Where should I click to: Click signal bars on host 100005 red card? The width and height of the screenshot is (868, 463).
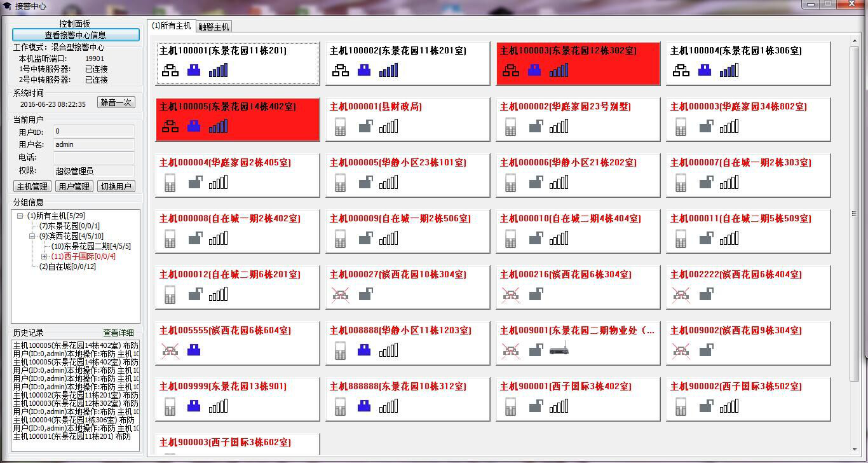point(218,126)
